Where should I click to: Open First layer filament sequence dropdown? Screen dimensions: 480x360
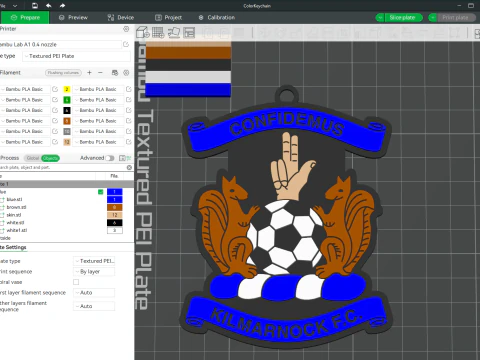tap(94, 293)
